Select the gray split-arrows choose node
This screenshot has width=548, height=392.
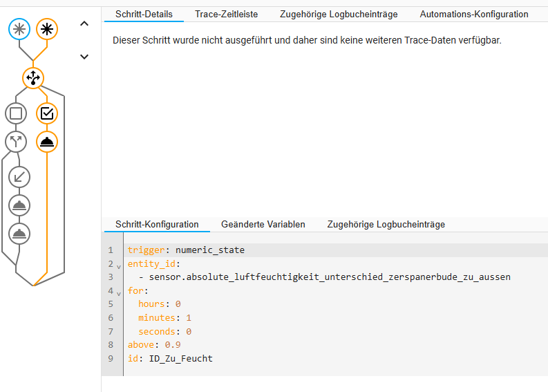(x=17, y=142)
